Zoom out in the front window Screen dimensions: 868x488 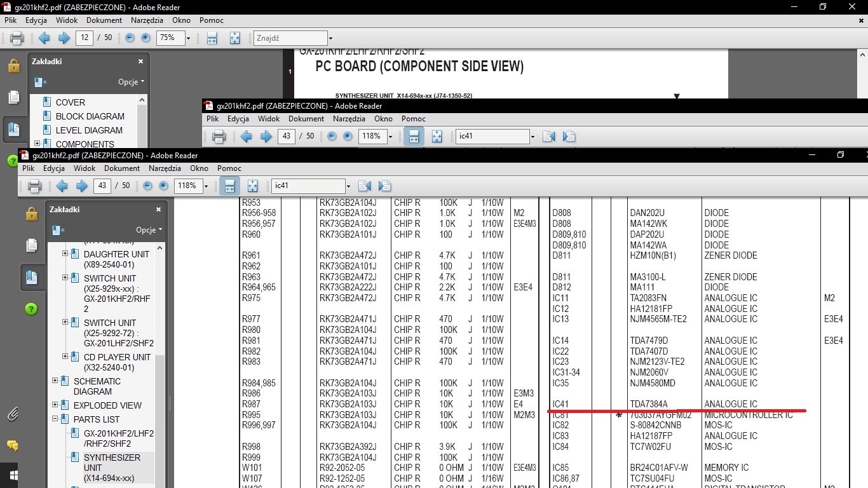[x=148, y=186]
